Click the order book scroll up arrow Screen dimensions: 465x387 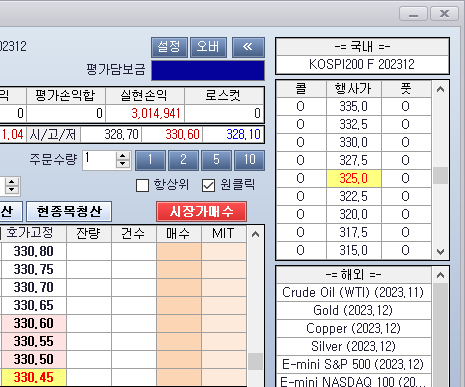[255, 234]
